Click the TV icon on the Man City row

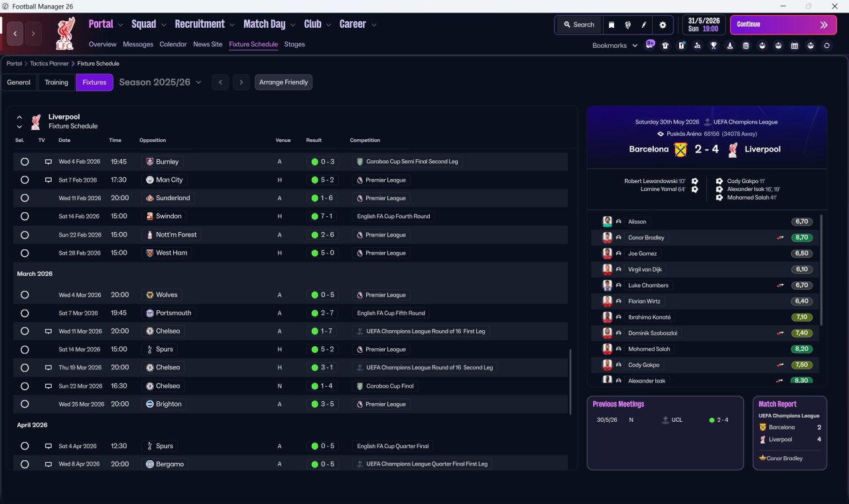[x=48, y=180]
